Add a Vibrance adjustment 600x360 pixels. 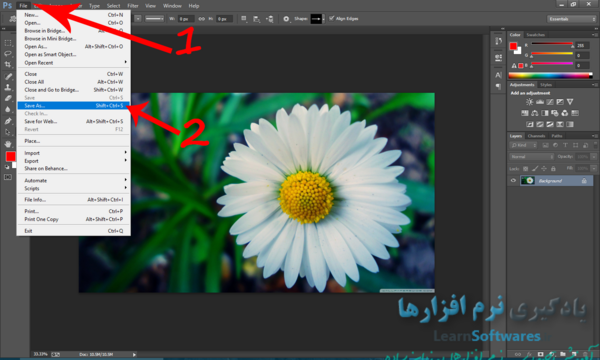(x=570, y=102)
